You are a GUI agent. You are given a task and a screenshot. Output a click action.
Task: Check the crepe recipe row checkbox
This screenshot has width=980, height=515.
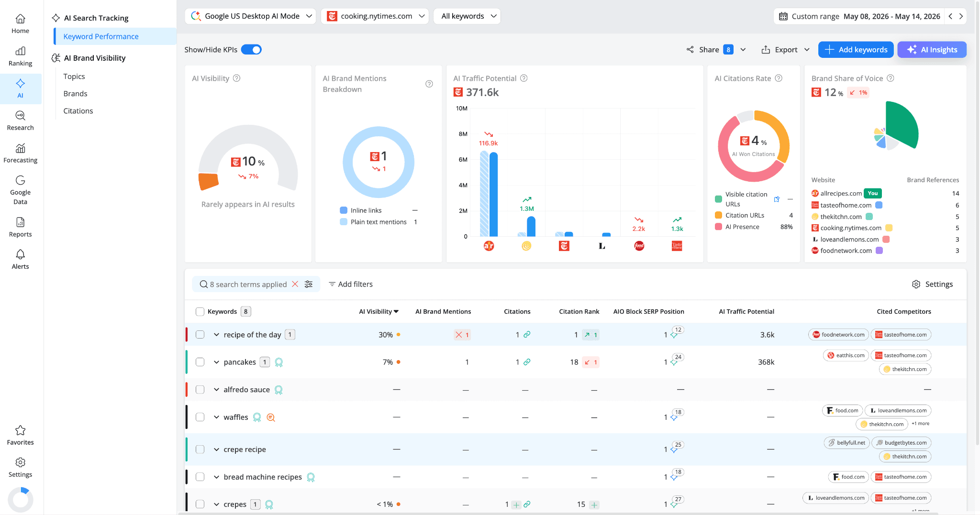coord(200,449)
